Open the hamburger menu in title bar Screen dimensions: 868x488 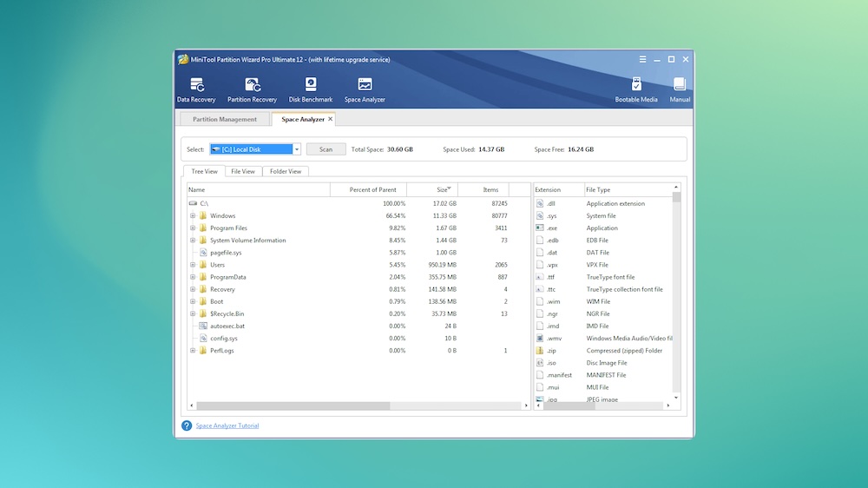pos(642,59)
